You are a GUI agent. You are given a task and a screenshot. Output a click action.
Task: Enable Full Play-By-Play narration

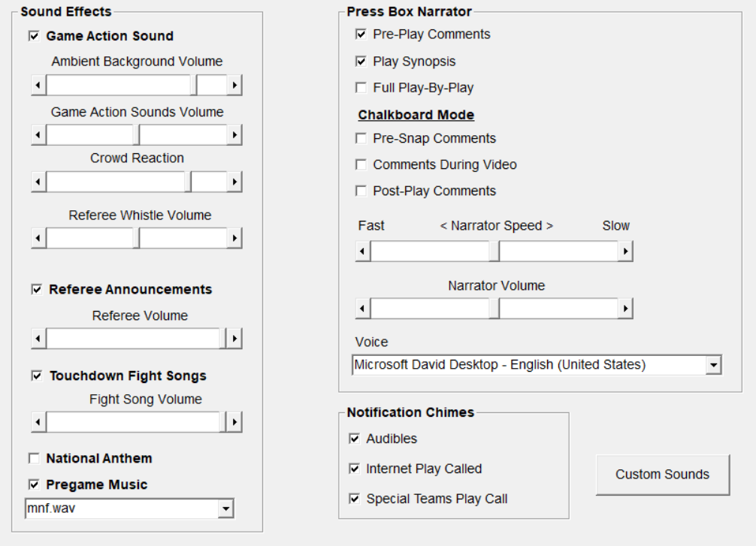[x=361, y=88]
